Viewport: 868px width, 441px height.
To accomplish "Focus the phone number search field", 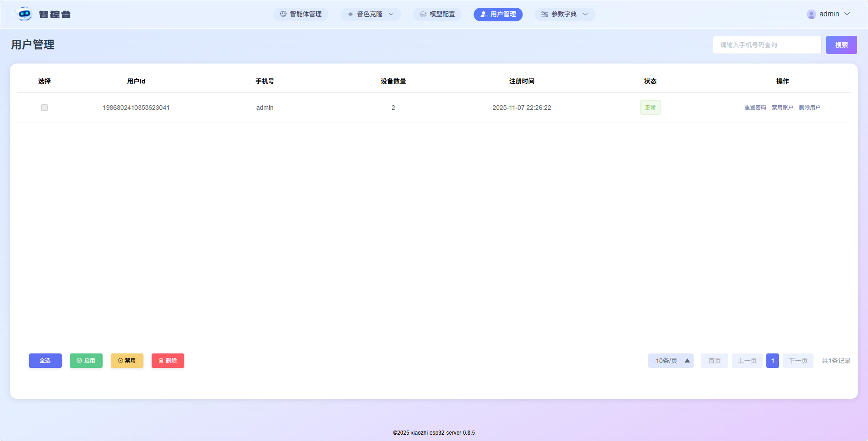I will point(767,45).
